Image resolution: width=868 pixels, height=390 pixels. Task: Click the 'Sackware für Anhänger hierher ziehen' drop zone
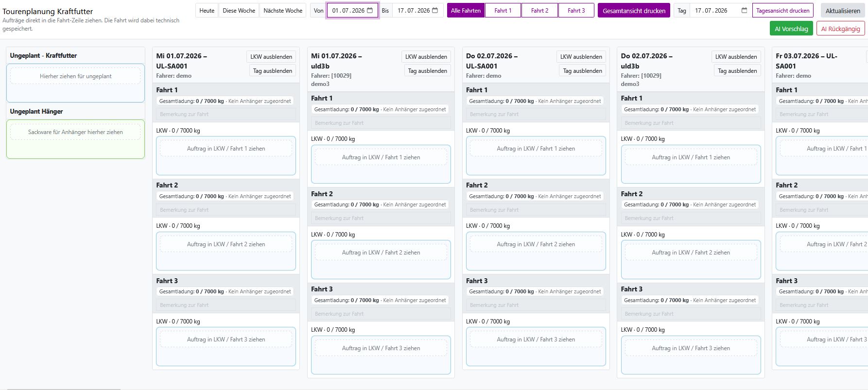click(75, 132)
